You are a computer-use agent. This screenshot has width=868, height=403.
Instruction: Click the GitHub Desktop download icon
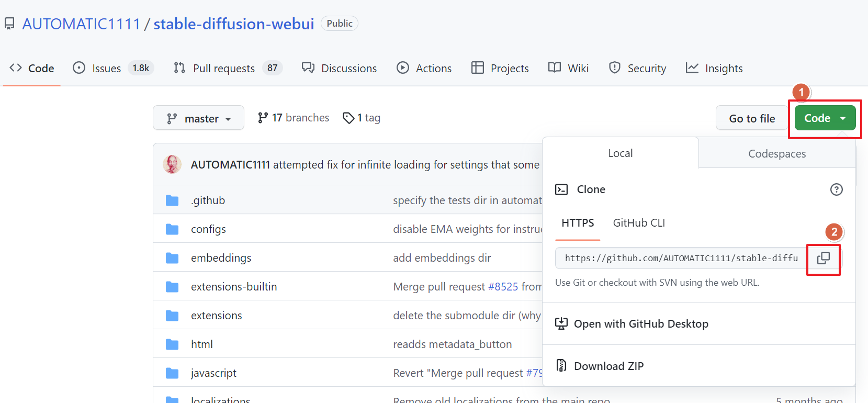(x=561, y=323)
